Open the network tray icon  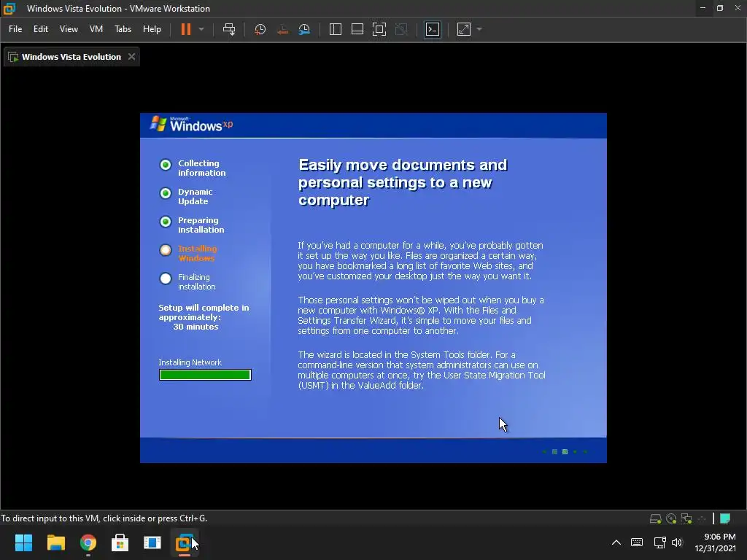coord(659,542)
